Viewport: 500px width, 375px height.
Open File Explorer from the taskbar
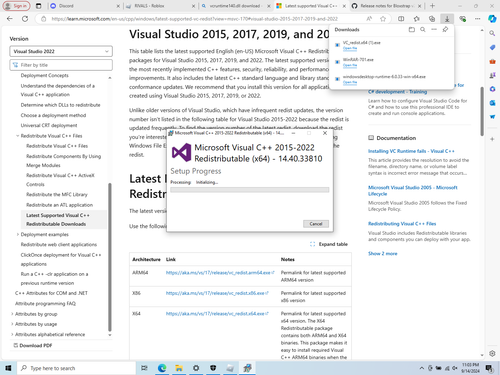point(179,368)
